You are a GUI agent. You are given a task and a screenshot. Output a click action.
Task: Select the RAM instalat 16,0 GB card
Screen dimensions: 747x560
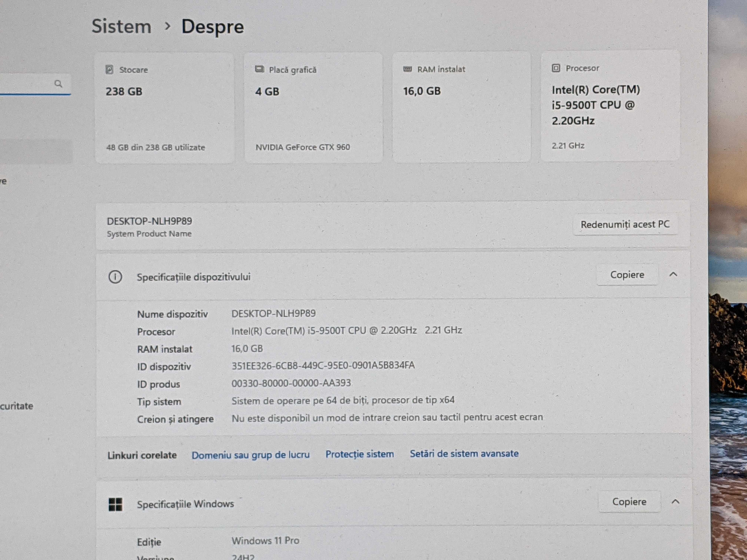pyautogui.click(x=462, y=107)
